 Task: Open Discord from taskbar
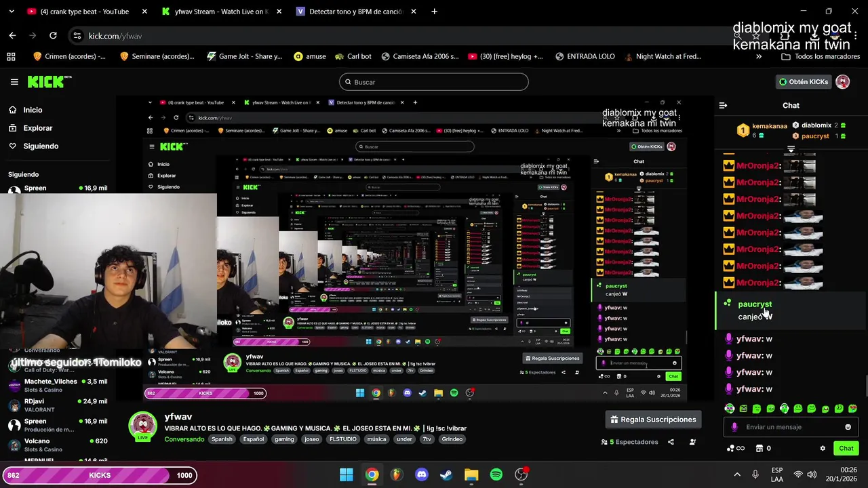(422, 475)
